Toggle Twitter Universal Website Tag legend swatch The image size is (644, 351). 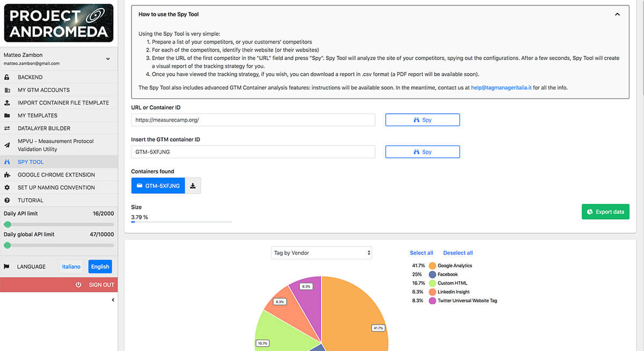coord(433,301)
